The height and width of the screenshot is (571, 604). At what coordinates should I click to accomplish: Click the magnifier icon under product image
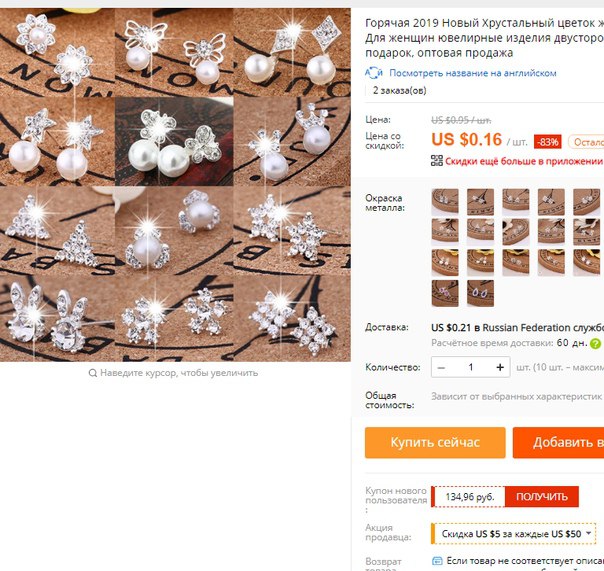92,373
